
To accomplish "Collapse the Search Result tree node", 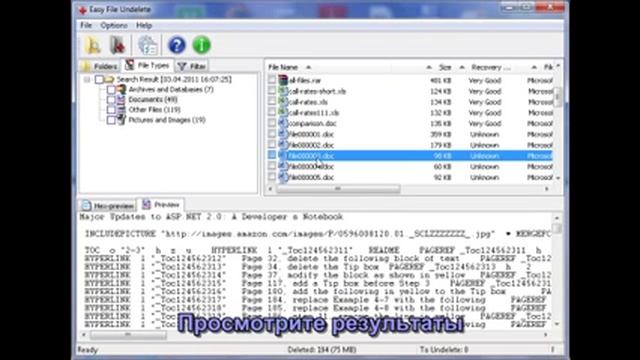I will [x=87, y=79].
